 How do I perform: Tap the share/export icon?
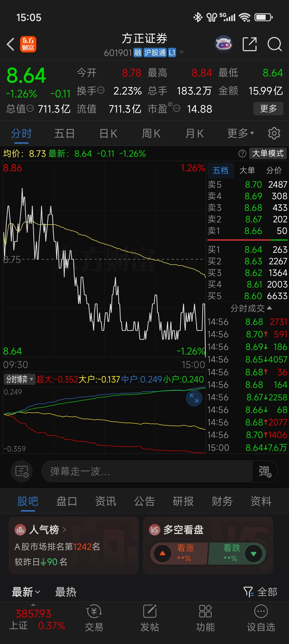coord(250,44)
